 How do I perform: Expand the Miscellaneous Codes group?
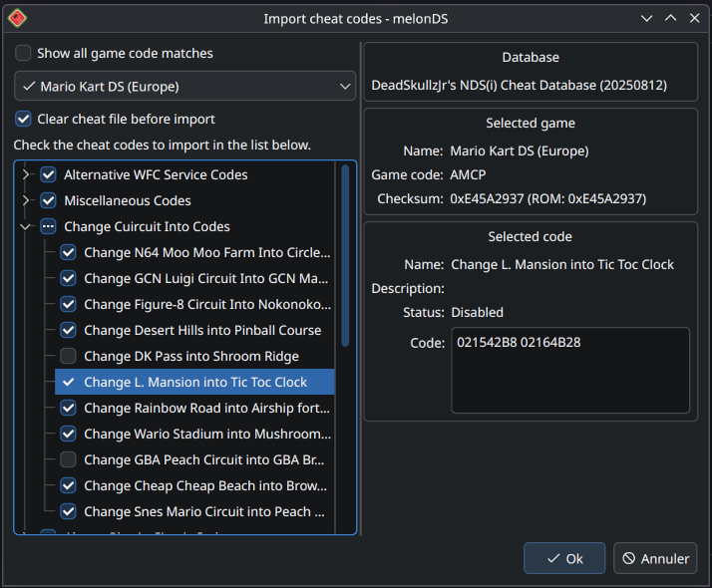pyautogui.click(x=26, y=201)
